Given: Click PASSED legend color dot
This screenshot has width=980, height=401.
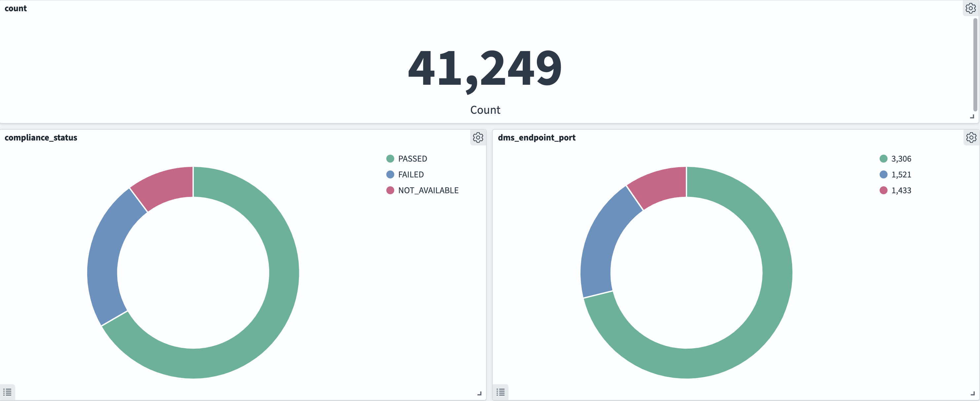Looking at the screenshot, I should (x=390, y=159).
